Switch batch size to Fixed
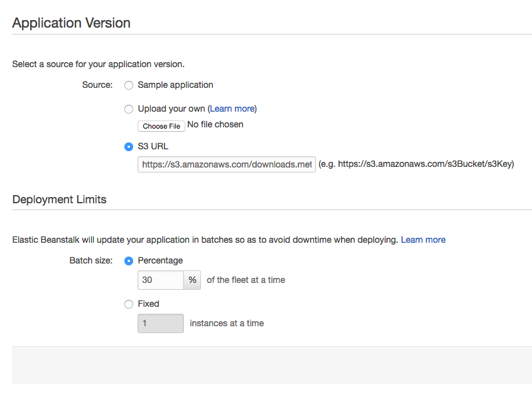The image size is (532, 399). 129,304
